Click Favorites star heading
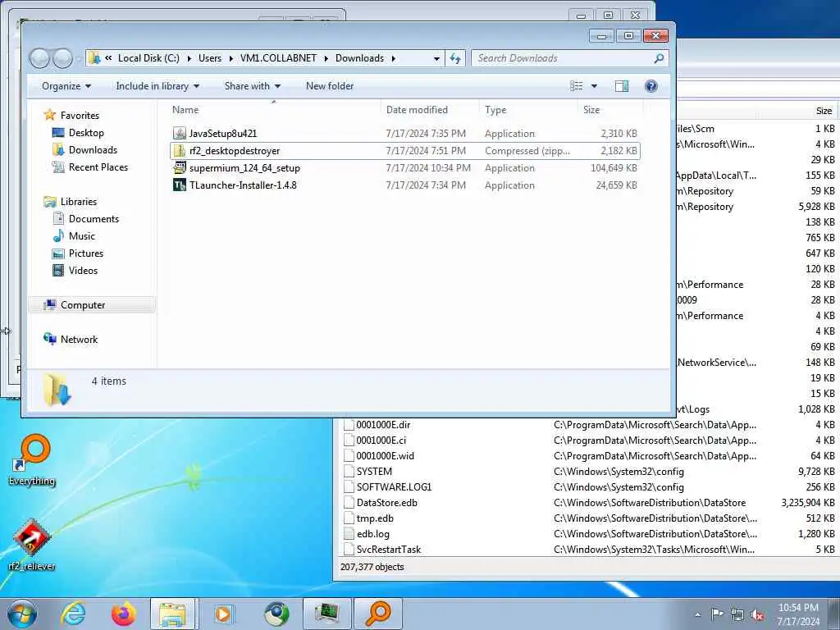840x630 pixels. pyautogui.click(x=71, y=115)
